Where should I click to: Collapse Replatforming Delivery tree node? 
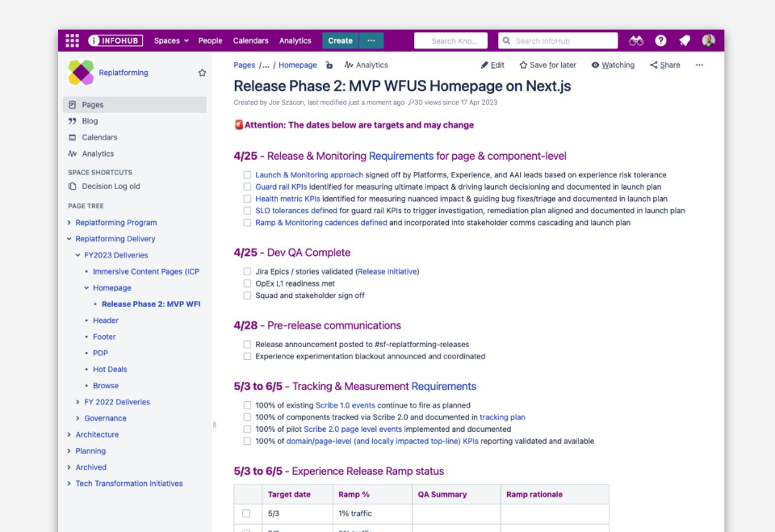(69, 239)
